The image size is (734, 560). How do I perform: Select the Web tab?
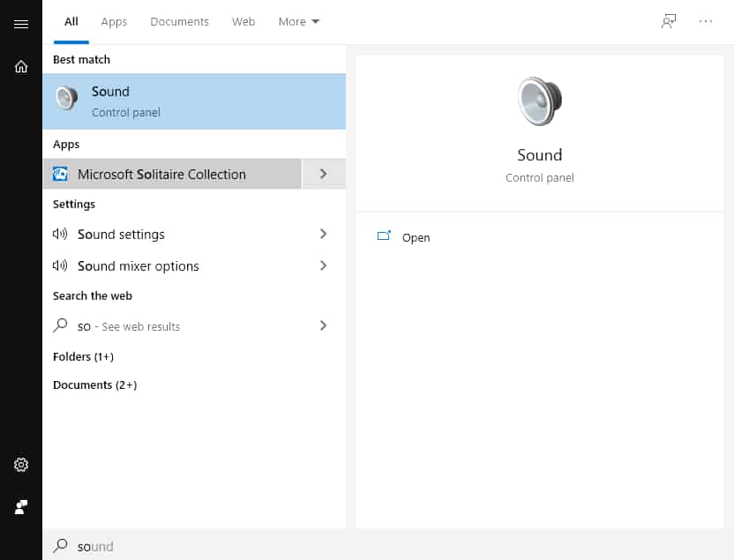(x=243, y=21)
